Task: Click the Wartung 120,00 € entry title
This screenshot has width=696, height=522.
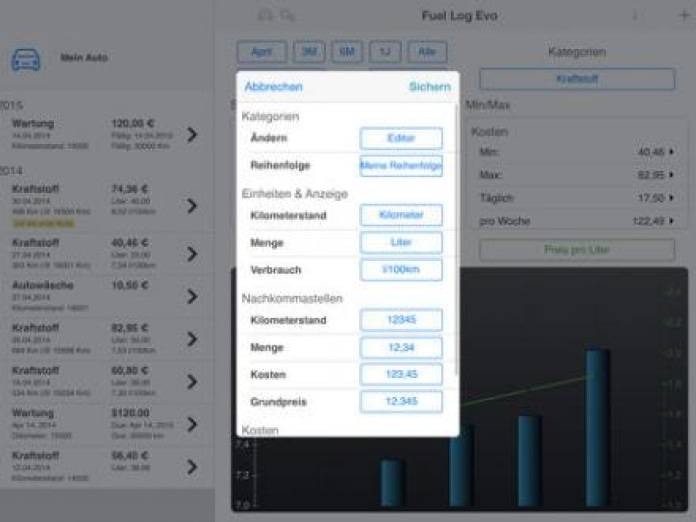Action: 33,123
